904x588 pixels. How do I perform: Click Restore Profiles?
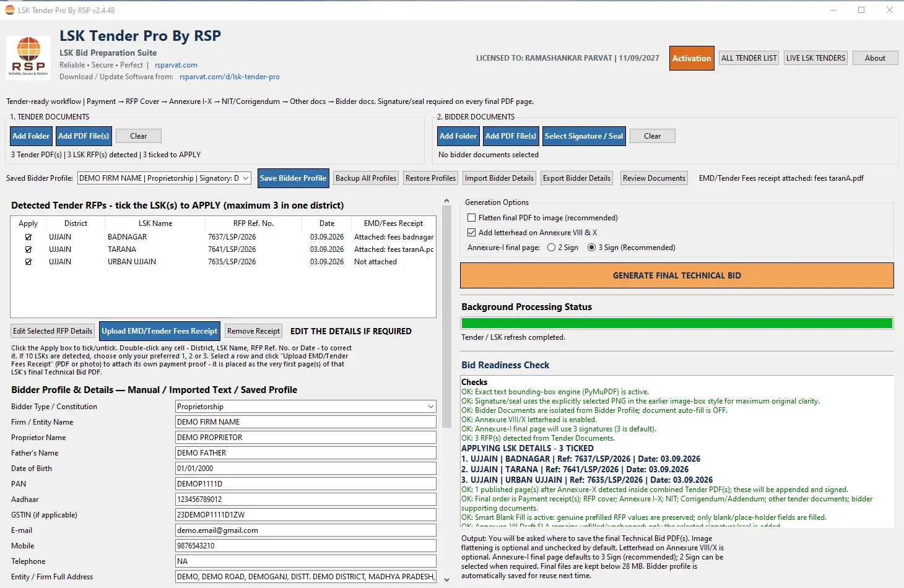coord(430,178)
